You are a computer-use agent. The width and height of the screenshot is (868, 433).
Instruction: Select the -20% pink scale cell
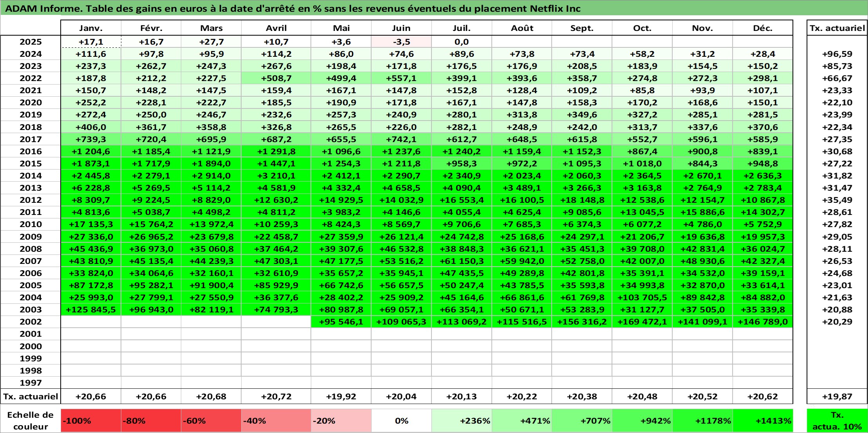341,421
